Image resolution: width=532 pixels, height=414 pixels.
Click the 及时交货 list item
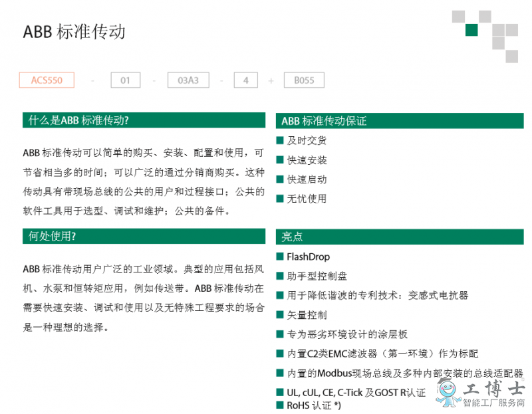[x=302, y=140]
